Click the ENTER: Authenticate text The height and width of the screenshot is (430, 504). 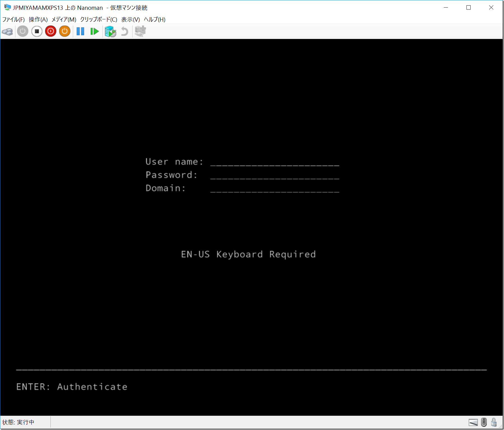pyautogui.click(x=72, y=387)
